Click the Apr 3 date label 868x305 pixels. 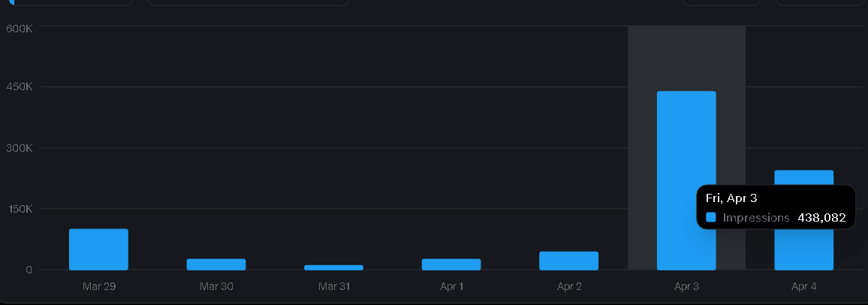tap(686, 286)
